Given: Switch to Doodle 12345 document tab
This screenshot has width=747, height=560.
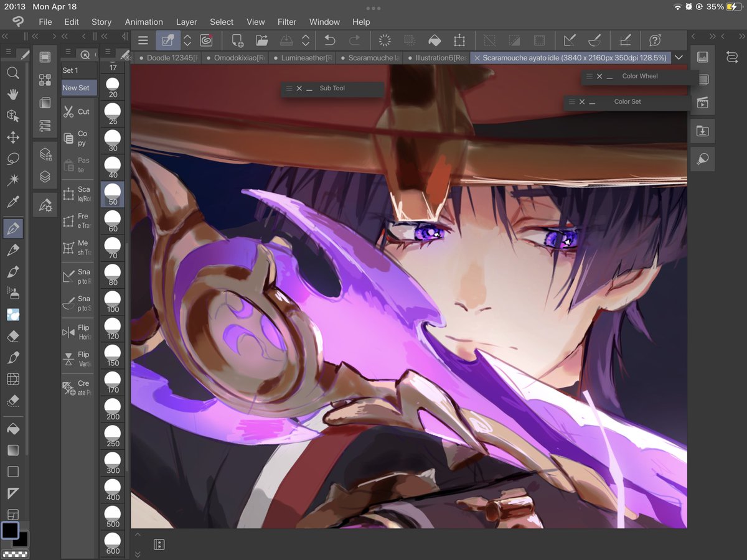Looking at the screenshot, I should click(x=169, y=58).
